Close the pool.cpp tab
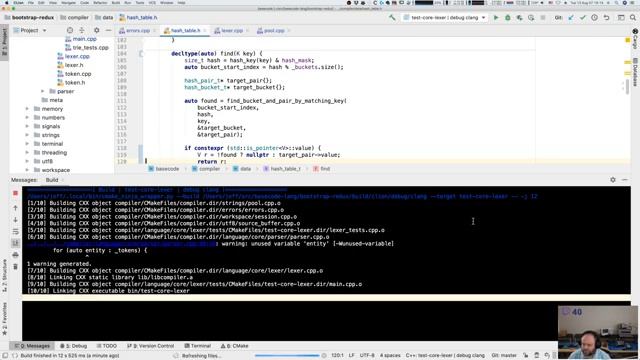The height and width of the screenshot is (360, 640). (289, 31)
